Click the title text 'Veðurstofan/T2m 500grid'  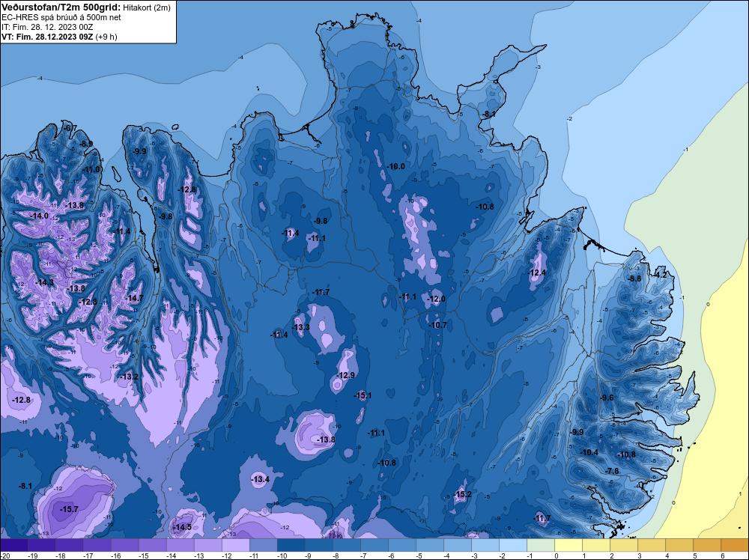coord(61,7)
